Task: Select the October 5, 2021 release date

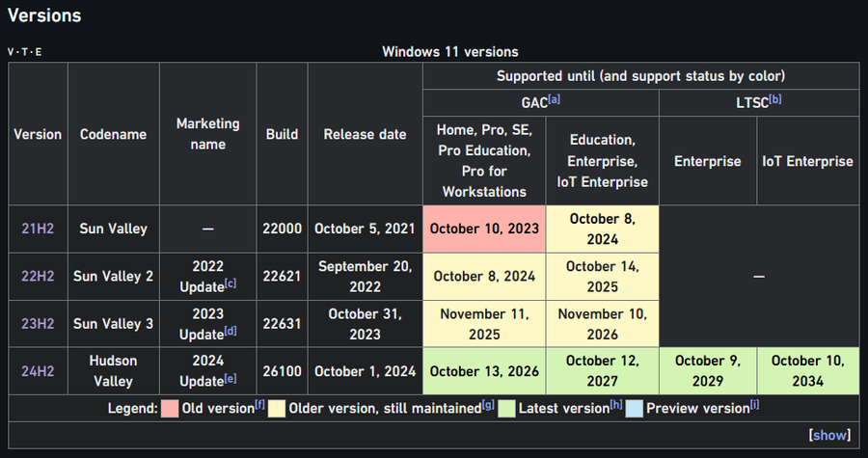Action: (365, 229)
